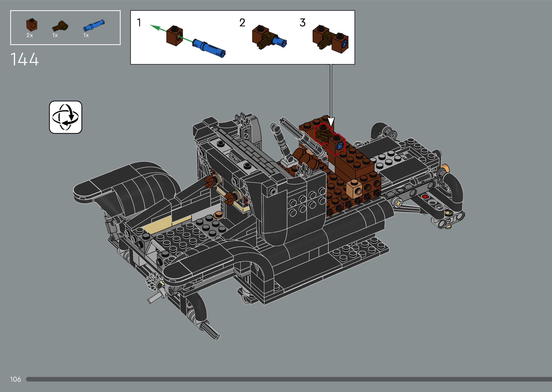552x392 pixels.
Task: Click the 2x quantity label
Action: [29, 35]
